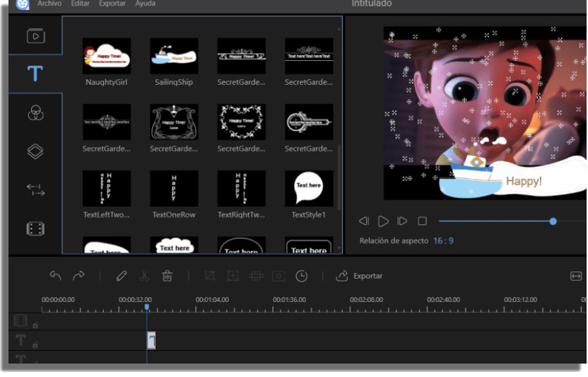The width and height of the screenshot is (588, 377).
Task: Open the Ayuda menu
Action: pyautogui.click(x=145, y=4)
